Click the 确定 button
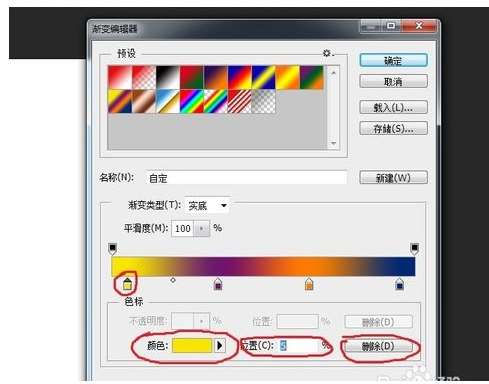This screenshot has height=384, width=489. pyautogui.click(x=393, y=61)
